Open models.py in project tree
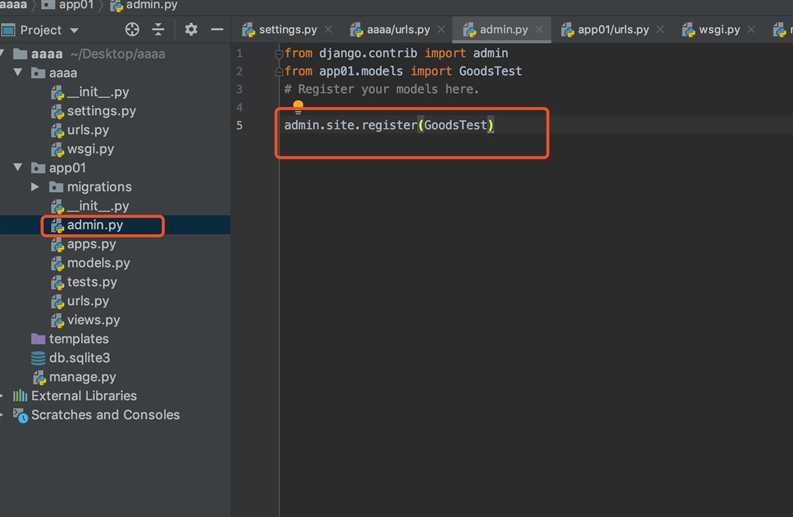Image resolution: width=793 pixels, height=517 pixels. 98,263
